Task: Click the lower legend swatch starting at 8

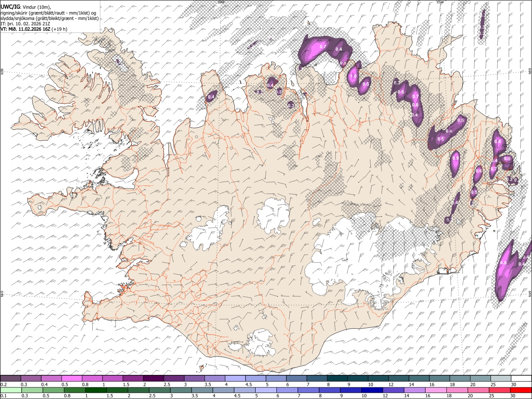Action: (330, 390)
